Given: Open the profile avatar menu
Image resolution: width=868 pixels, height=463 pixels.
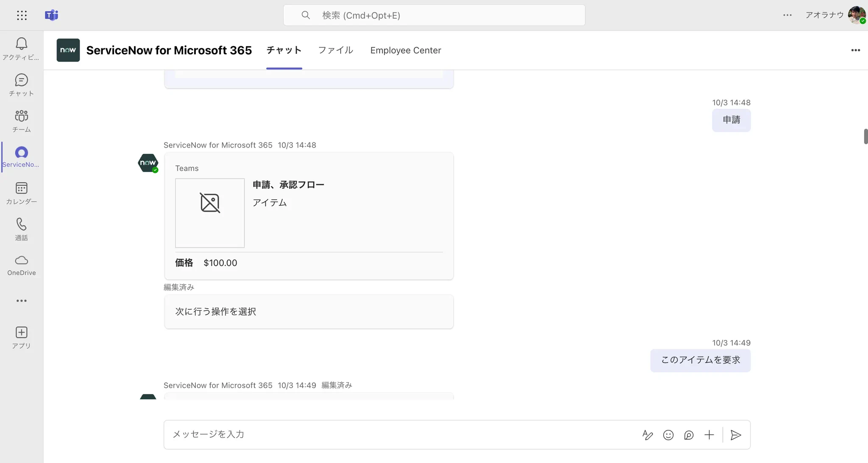Looking at the screenshot, I should point(857,15).
